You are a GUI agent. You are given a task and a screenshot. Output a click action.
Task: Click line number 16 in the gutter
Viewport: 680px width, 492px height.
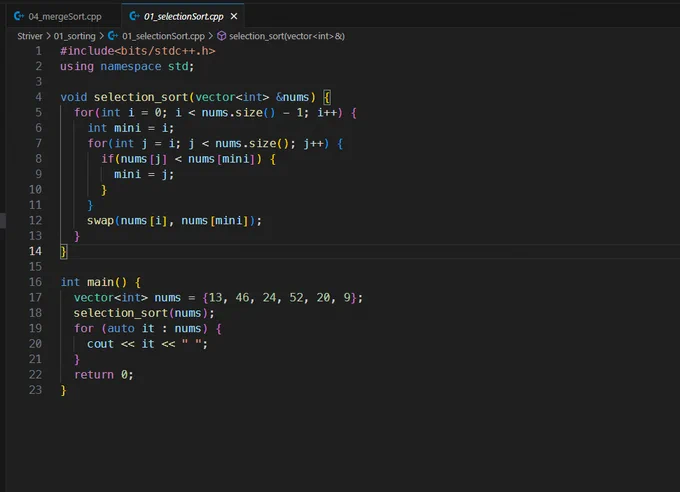click(x=36, y=282)
